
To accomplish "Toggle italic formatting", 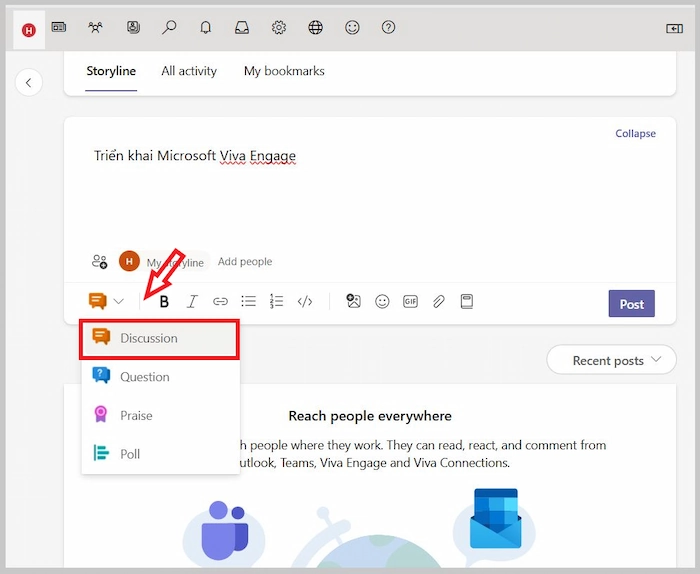I will [192, 302].
